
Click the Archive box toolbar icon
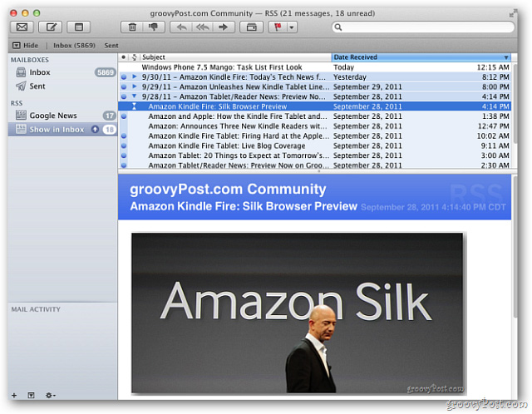click(251, 27)
